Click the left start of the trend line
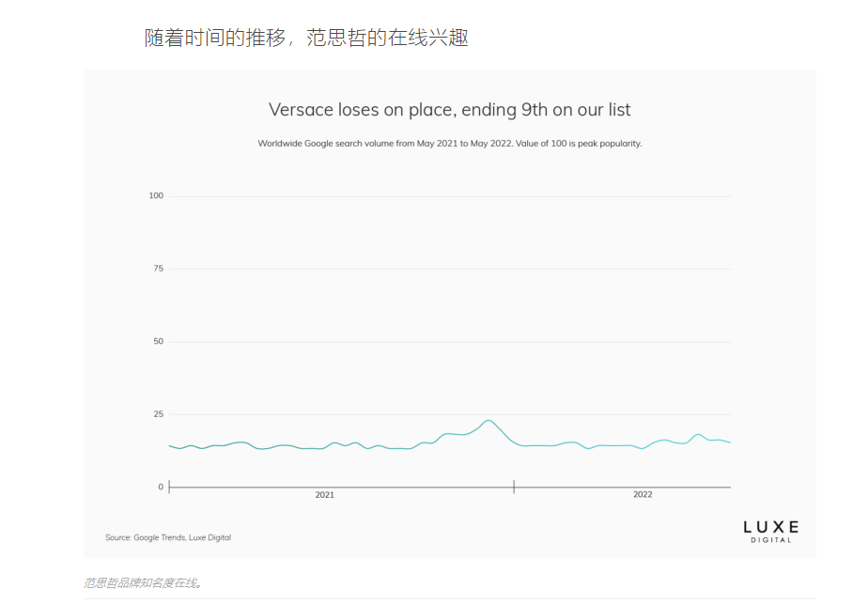 tap(170, 445)
